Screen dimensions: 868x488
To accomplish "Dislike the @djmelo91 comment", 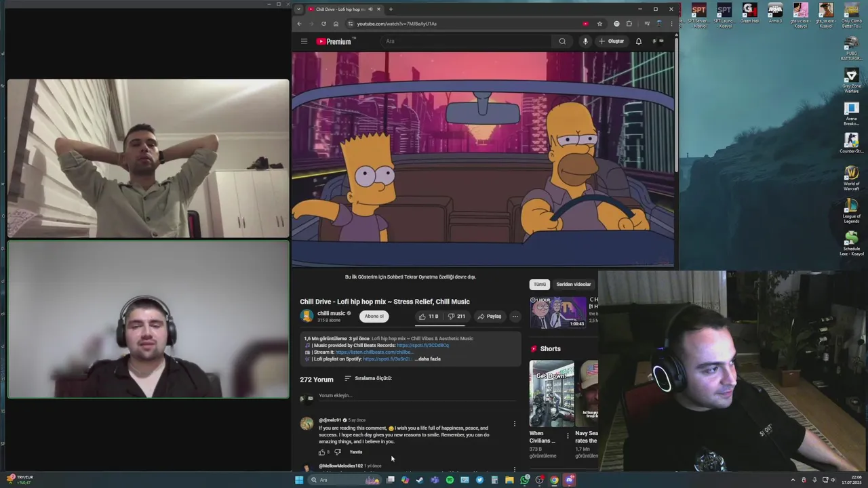I will pos(338,452).
